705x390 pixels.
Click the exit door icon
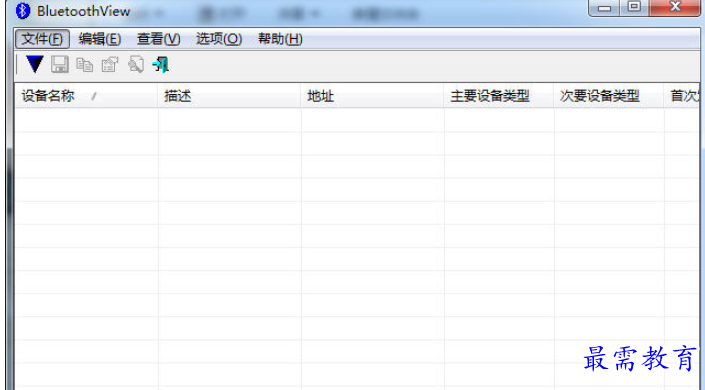[x=161, y=64]
